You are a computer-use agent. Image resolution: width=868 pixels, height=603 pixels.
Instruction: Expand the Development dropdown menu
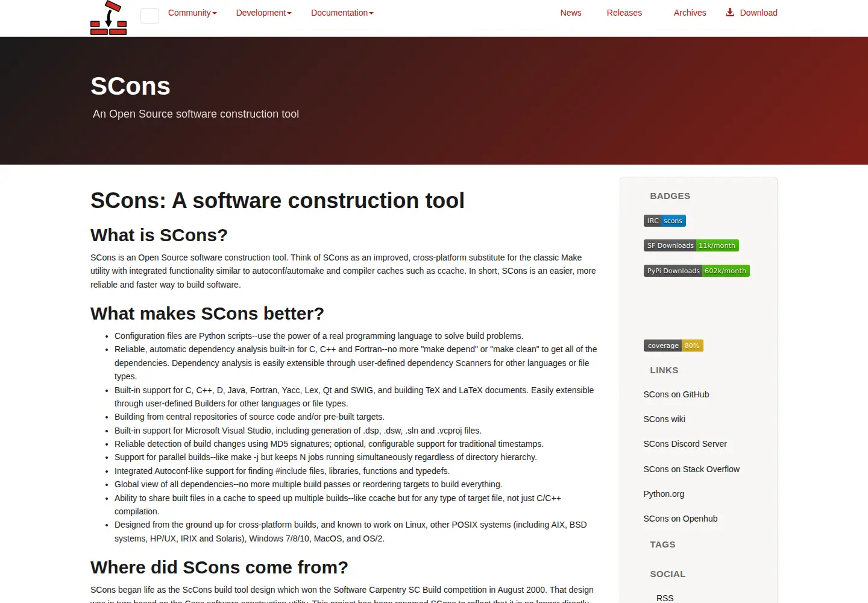(x=264, y=13)
